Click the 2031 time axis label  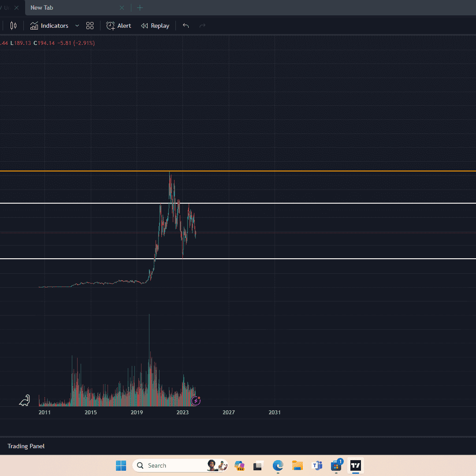pyautogui.click(x=275, y=412)
